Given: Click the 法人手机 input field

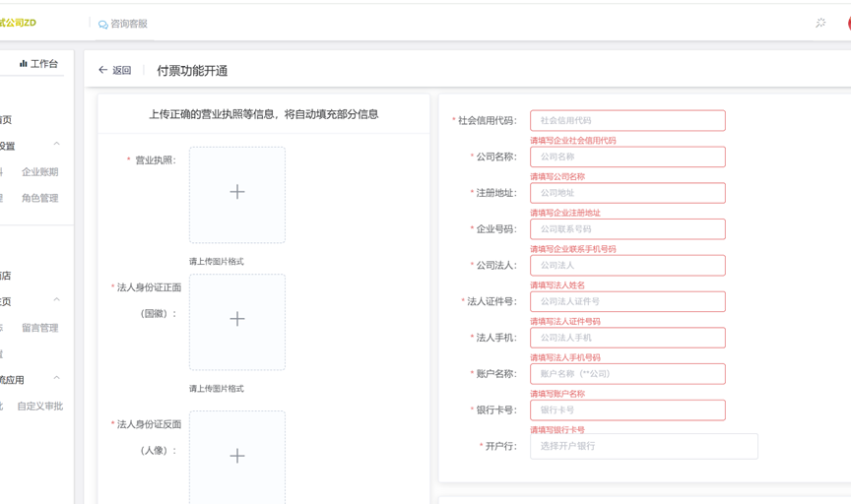Looking at the screenshot, I should (627, 338).
